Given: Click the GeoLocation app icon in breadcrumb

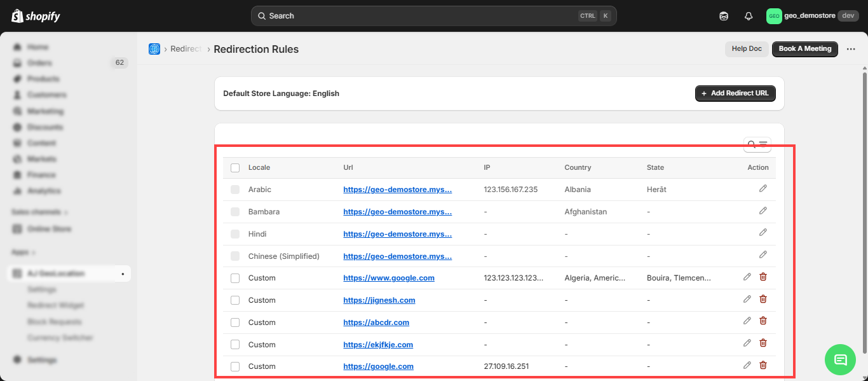Looking at the screenshot, I should pyautogui.click(x=154, y=49).
